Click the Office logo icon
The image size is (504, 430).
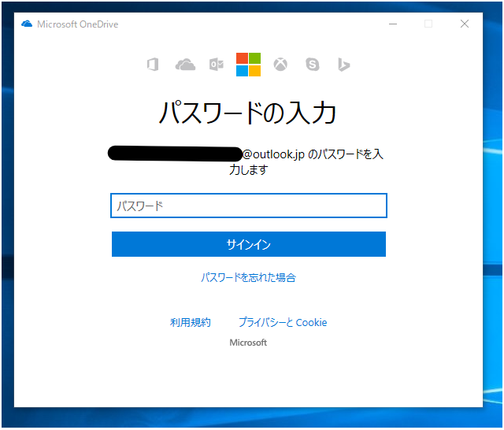tap(153, 65)
